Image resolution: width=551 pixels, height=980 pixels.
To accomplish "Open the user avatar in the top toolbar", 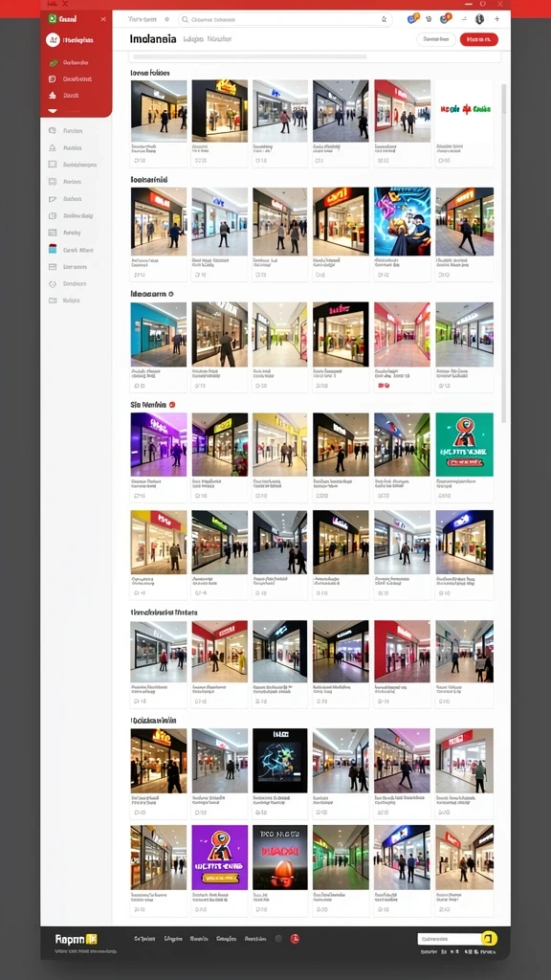I will tap(479, 19).
